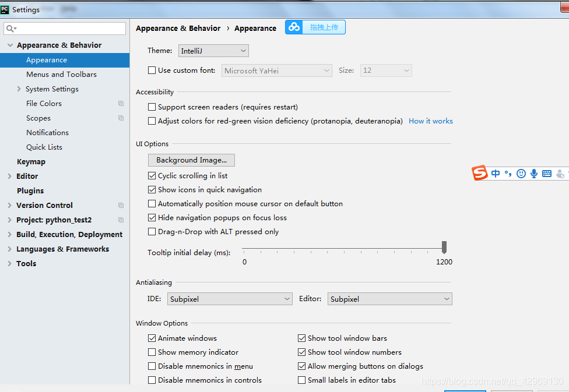The height and width of the screenshot is (392, 569).
Task: Uncheck Allow merging buttons on dialogs
Action: [x=301, y=366]
